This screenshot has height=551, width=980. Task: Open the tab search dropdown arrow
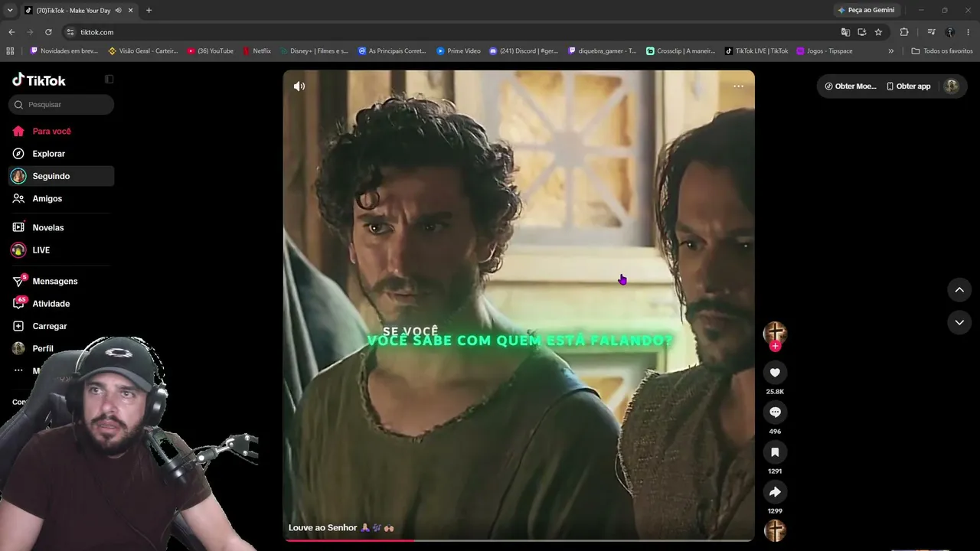pos(10,11)
